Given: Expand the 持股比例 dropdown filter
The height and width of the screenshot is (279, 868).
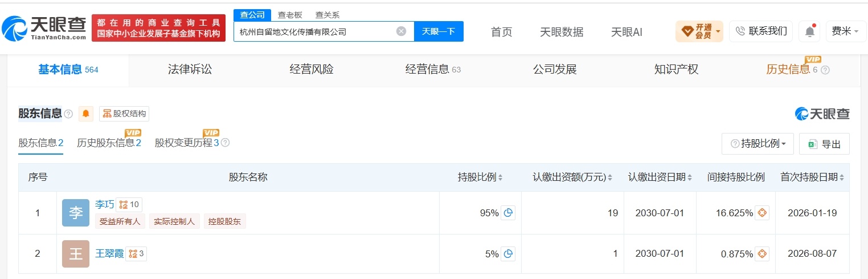Looking at the screenshot, I should 758,144.
